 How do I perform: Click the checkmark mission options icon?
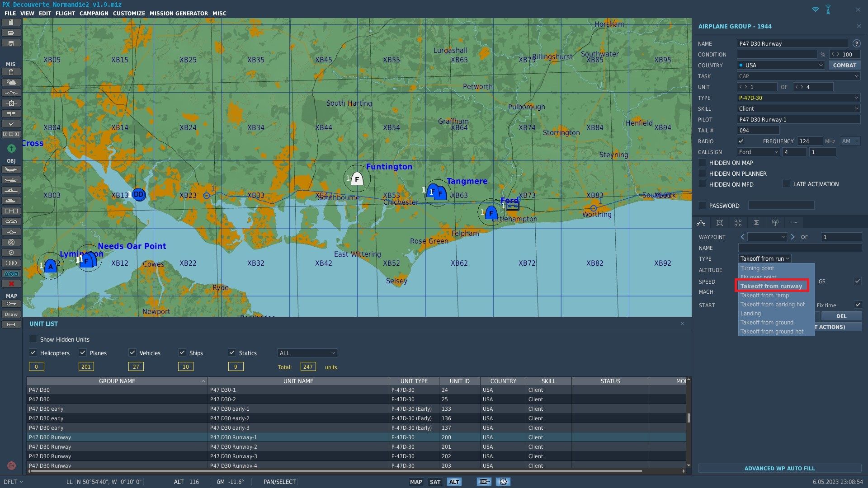(x=11, y=124)
